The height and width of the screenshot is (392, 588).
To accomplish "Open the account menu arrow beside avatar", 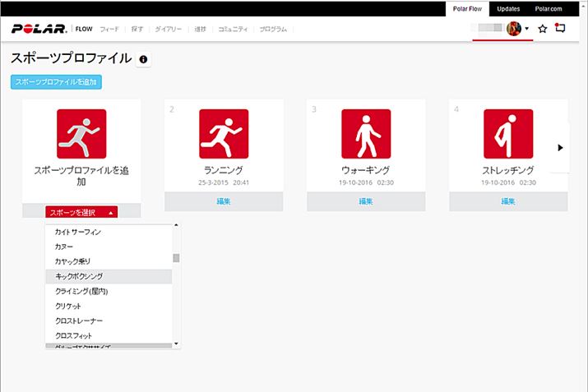I will click(x=527, y=30).
